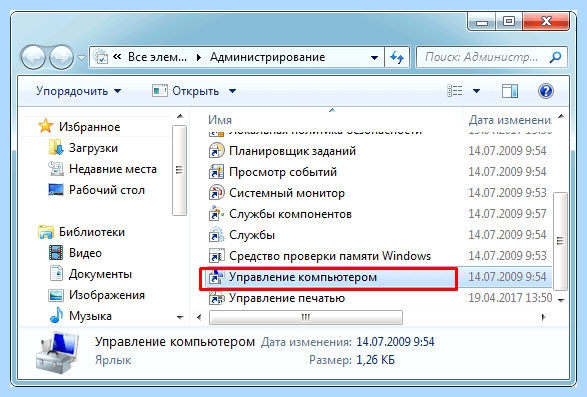Click the file list vertical scrollbar thumb
Viewport: 587px width, 397px height.
click(x=560, y=241)
